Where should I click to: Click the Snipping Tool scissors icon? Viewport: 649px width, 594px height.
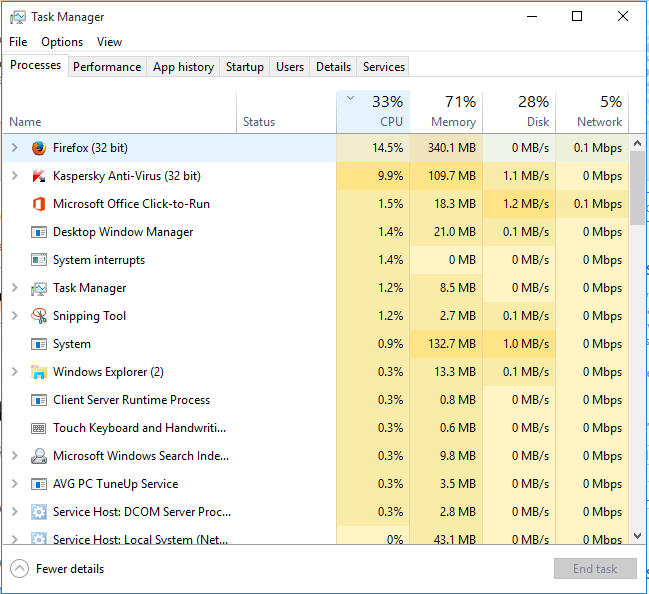point(39,316)
